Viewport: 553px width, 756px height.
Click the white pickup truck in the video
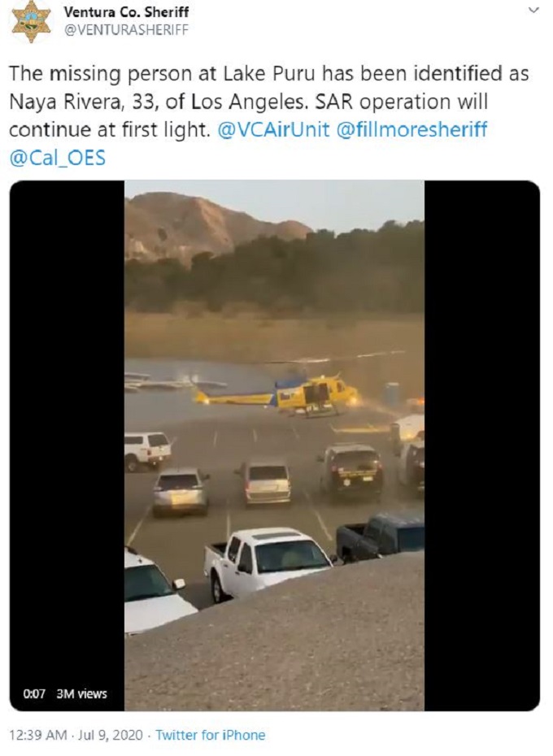tap(268, 563)
